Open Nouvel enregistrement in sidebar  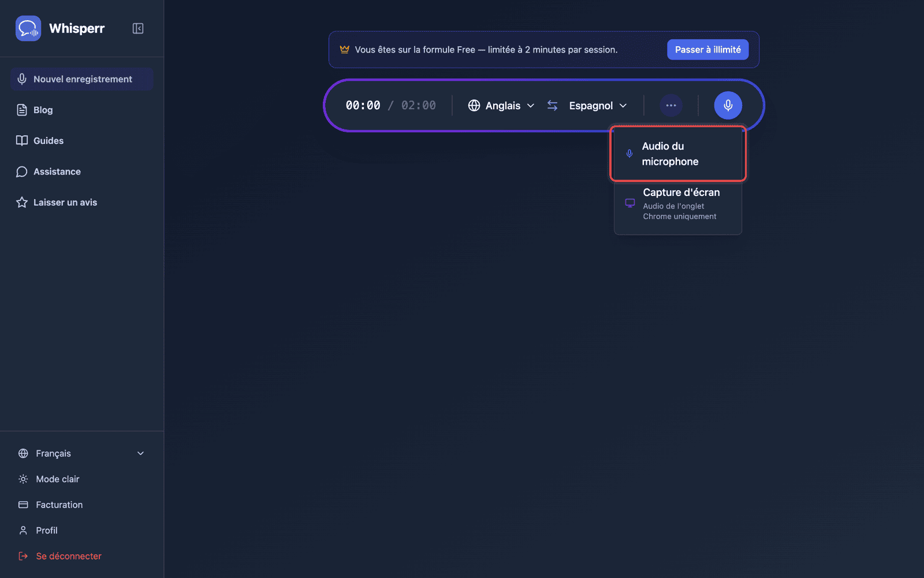click(81, 79)
